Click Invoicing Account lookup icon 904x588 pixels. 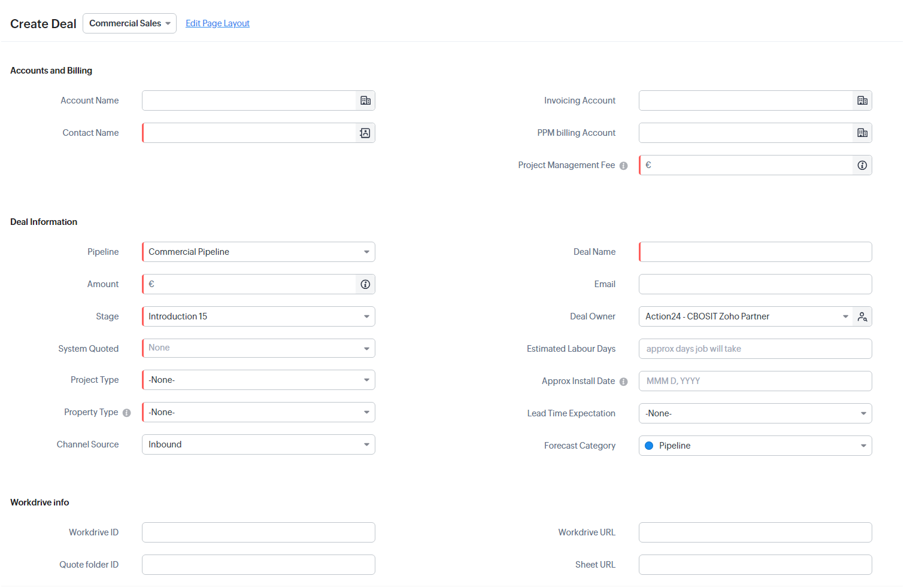[x=862, y=100]
